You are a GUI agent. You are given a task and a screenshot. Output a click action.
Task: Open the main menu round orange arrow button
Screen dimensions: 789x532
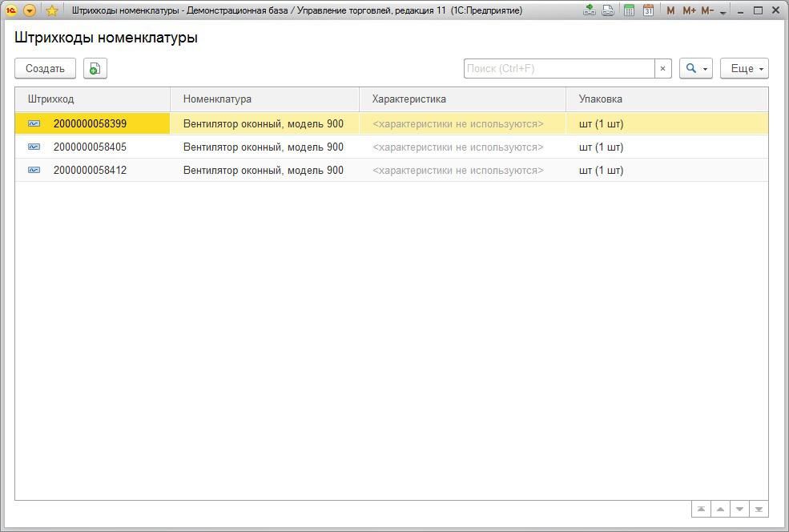[30, 10]
